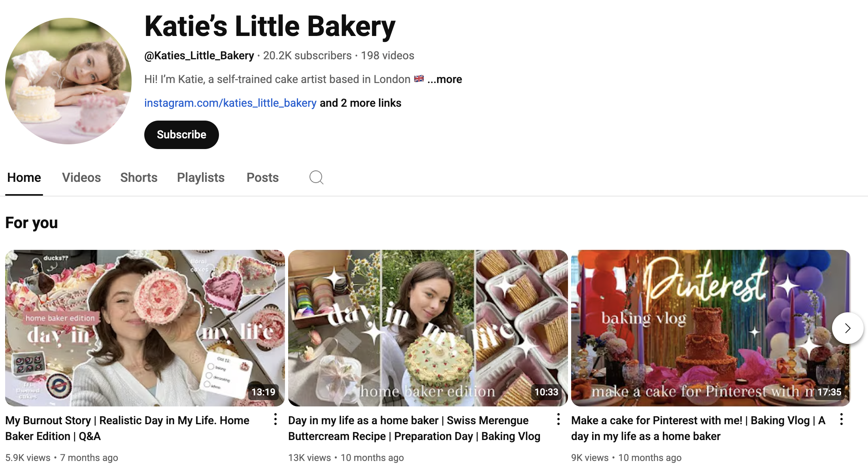
Task: Open the Shorts tab
Action: coord(139,178)
